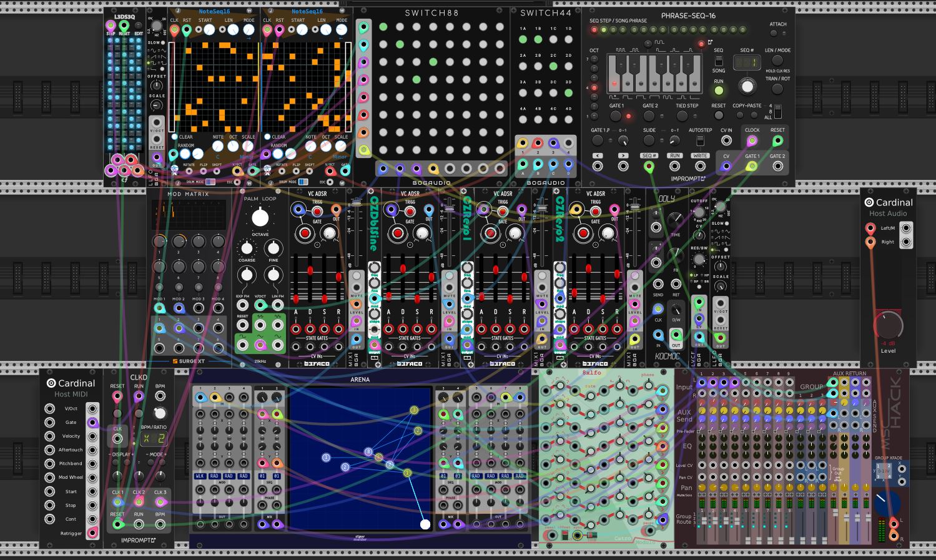936x560 pixels.
Task: Click the PHRASE-SEQ-16 sequence number knob
Action: (747, 86)
